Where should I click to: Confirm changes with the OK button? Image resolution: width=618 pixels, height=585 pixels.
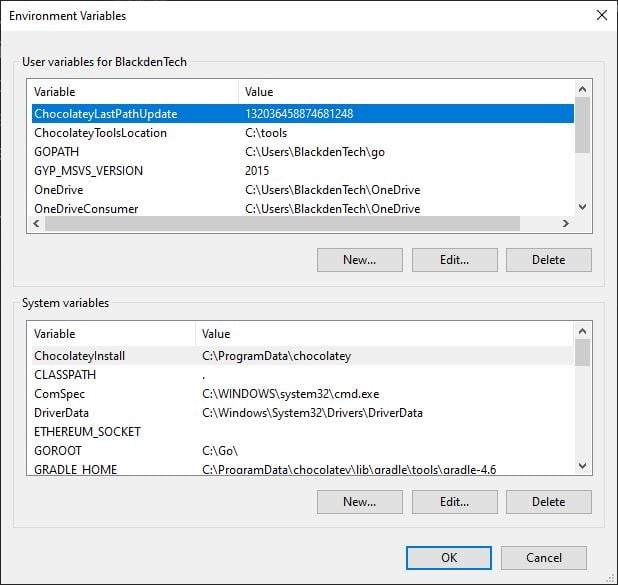pos(449,558)
